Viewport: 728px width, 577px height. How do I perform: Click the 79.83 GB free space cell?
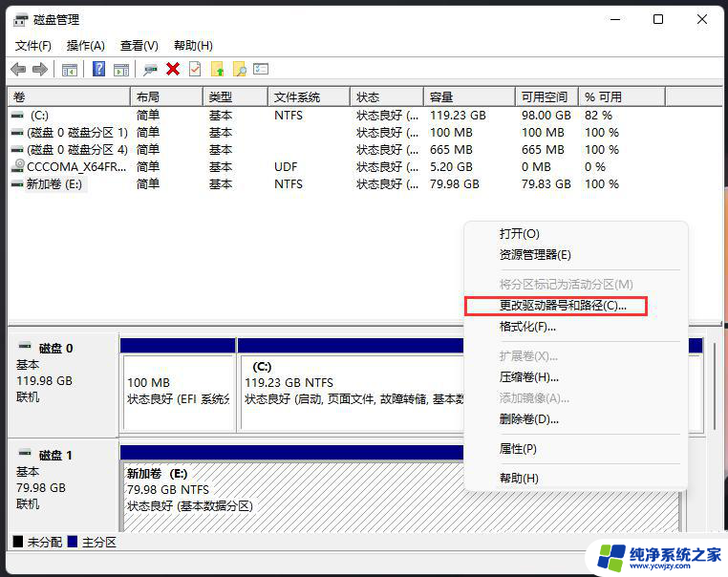point(546,184)
